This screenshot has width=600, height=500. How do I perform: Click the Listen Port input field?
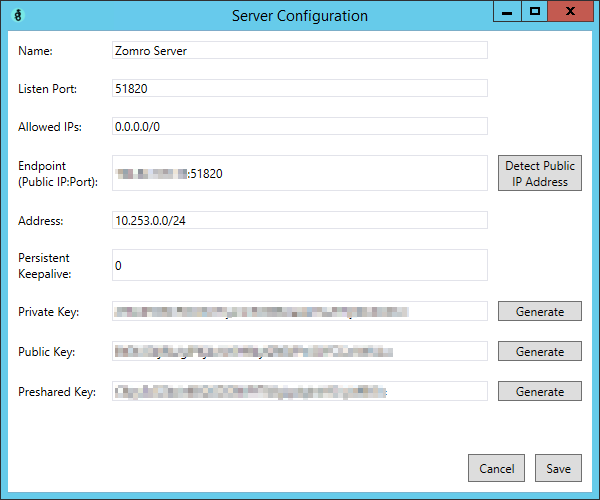(300, 88)
